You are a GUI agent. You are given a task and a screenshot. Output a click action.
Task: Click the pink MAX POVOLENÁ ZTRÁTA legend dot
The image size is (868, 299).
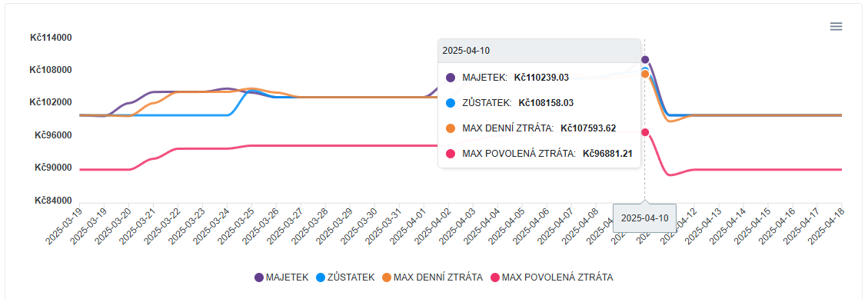[x=495, y=277]
